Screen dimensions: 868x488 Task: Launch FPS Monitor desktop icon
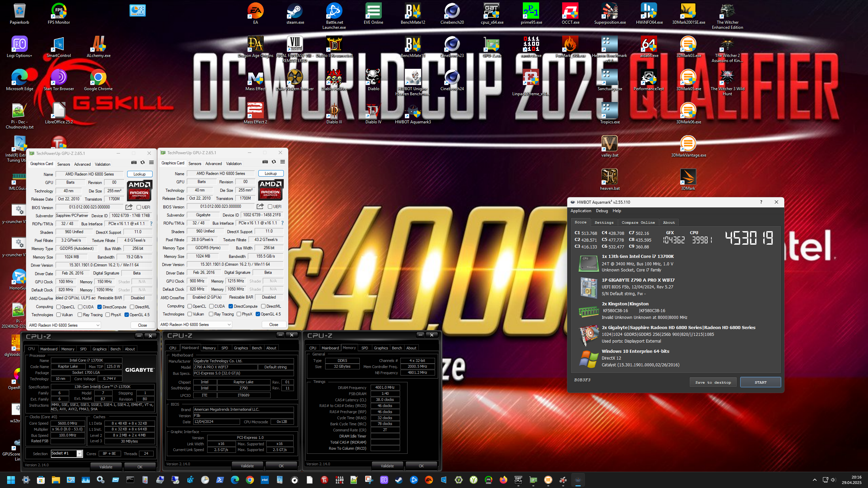[59, 14]
